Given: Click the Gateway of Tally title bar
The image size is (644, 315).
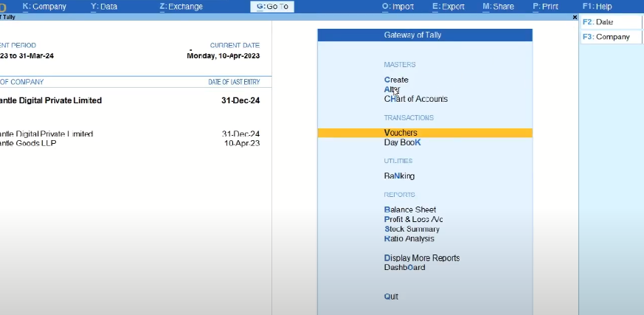Looking at the screenshot, I should [x=425, y=35].
